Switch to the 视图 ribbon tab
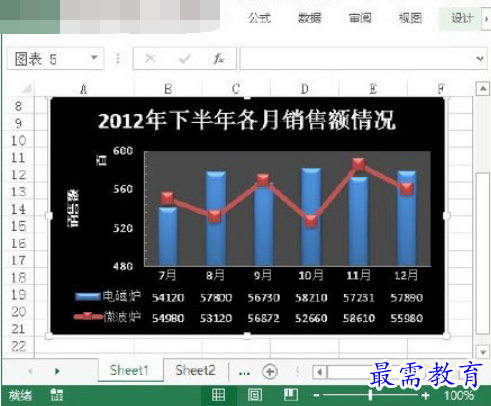This screenshot has width=491, height=406. click(x=410, y=18)
